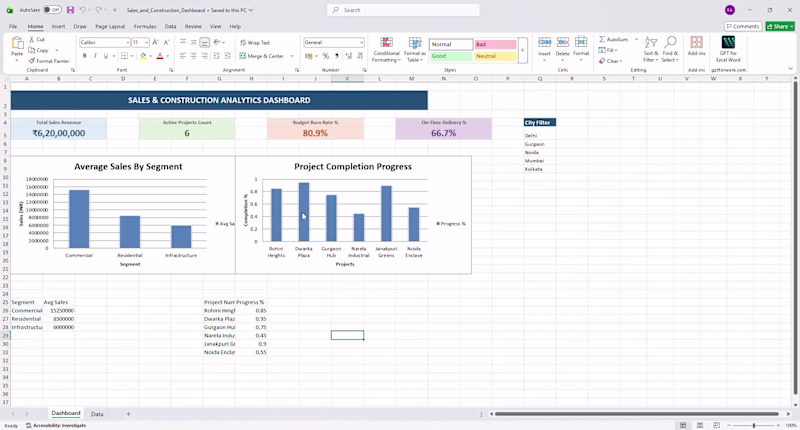This screenshot has height=430, width=800.
Task: Click the Comments button
Action: tap(743, 27)
